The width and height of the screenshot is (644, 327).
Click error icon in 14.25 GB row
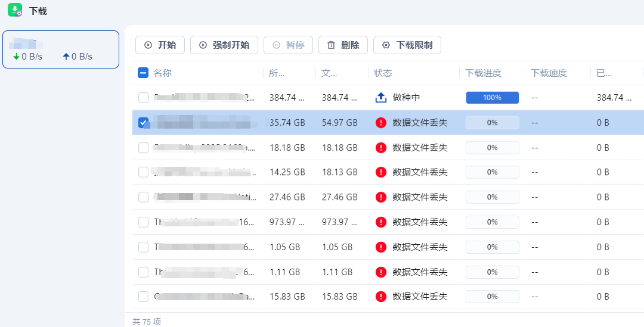[x=381, y=172]
